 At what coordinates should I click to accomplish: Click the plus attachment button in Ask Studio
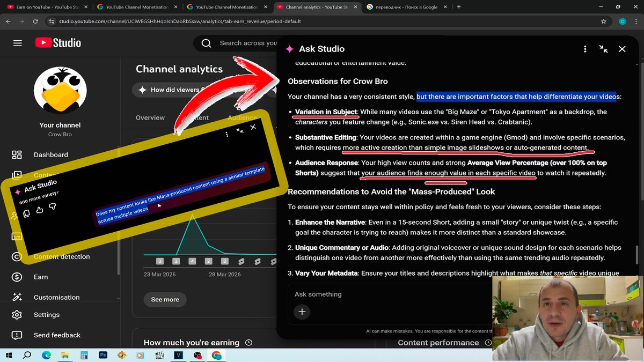[302, 312]
